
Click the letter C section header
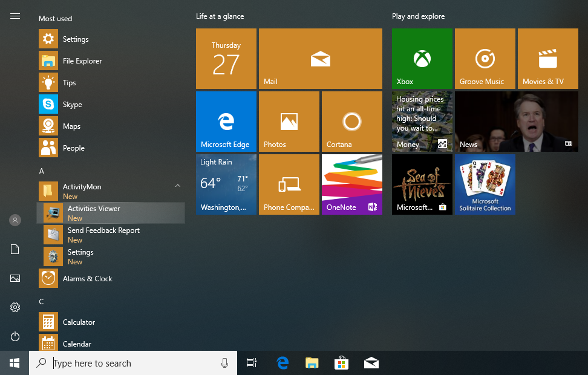tap(41, 301)
